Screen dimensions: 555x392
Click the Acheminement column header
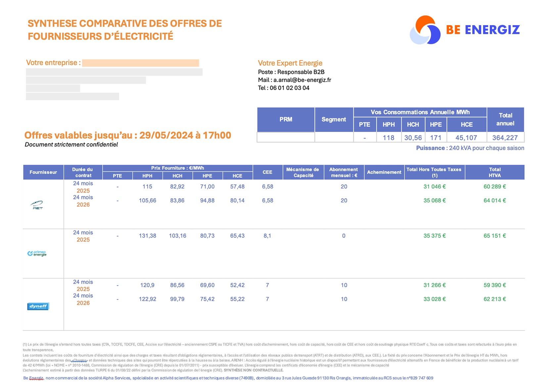click(384, 172)
